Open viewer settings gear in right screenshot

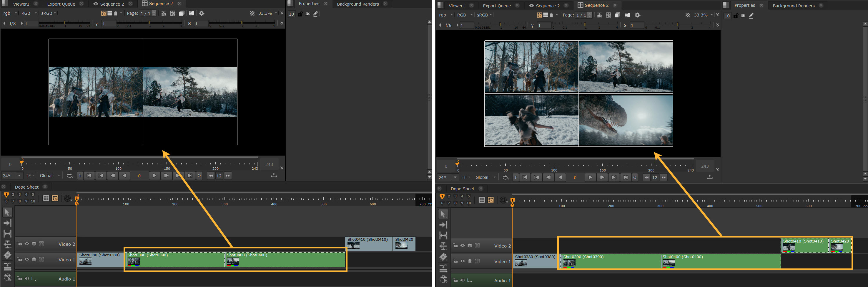(637, 15)
